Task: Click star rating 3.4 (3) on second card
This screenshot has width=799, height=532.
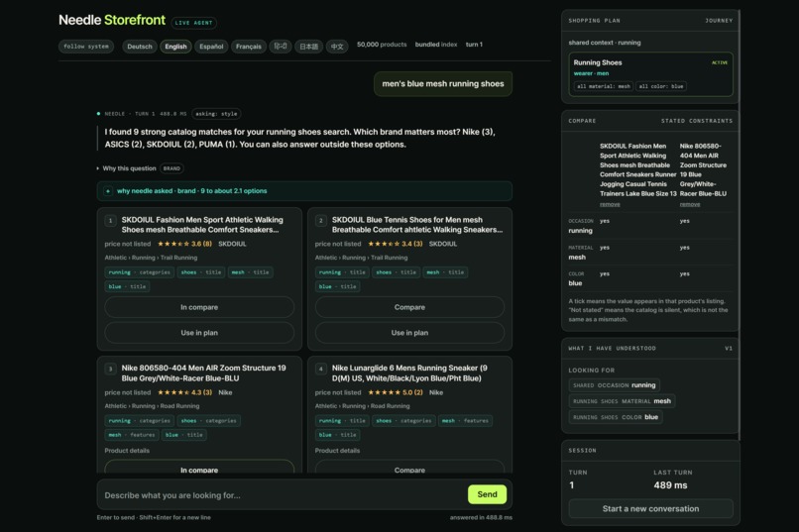Action: click(x=395, y=244)
